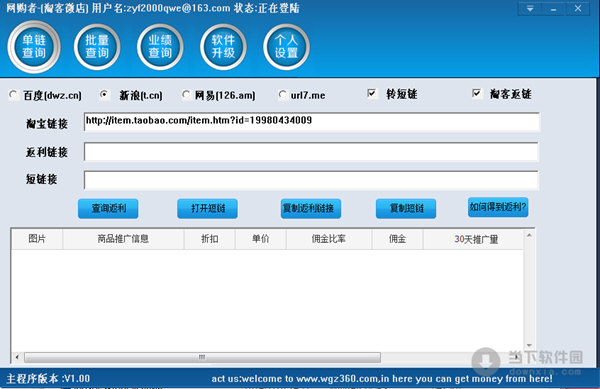Viewport: 600px width, 389px height.
Task: Click into the 淘宝链接 URL field
Action: point(311,122)
